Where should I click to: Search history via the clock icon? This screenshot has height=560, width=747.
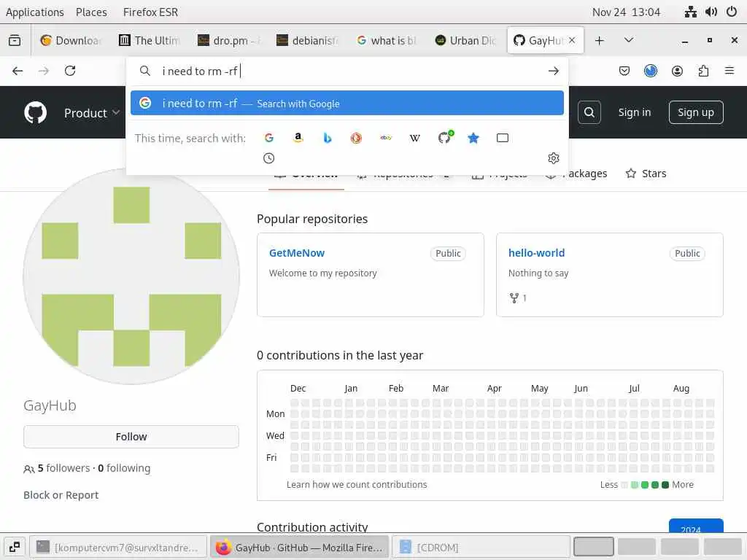[268, 158]
